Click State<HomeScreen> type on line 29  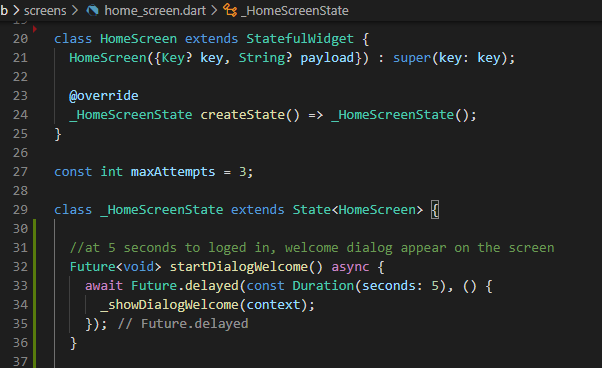[x=357, y=210]
